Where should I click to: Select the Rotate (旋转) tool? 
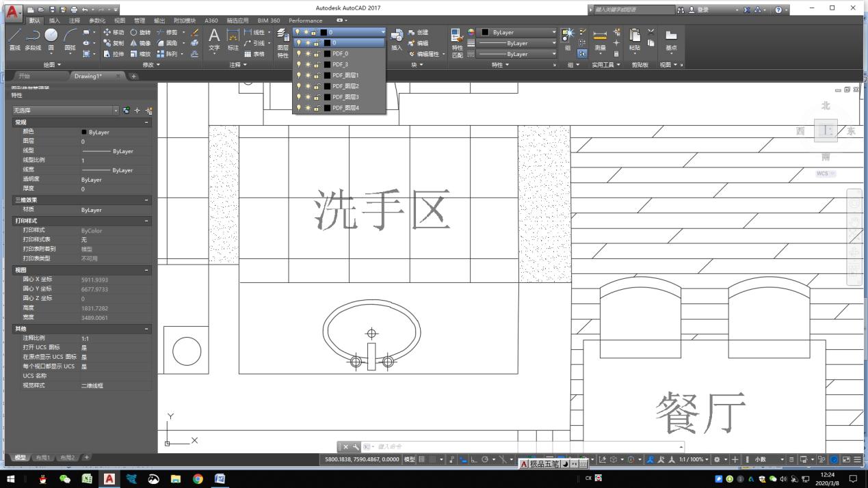[134, 32]
